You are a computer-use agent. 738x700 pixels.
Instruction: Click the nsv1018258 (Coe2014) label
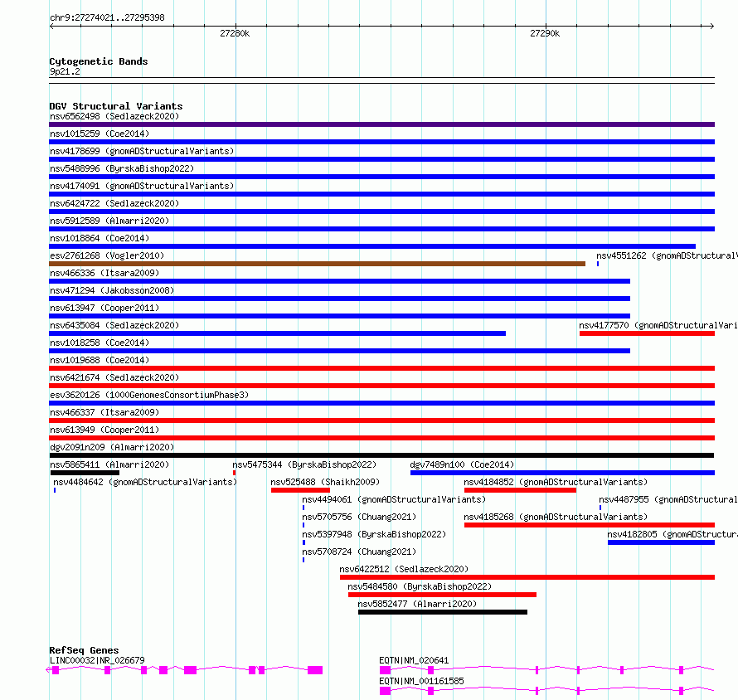[100, 343]
